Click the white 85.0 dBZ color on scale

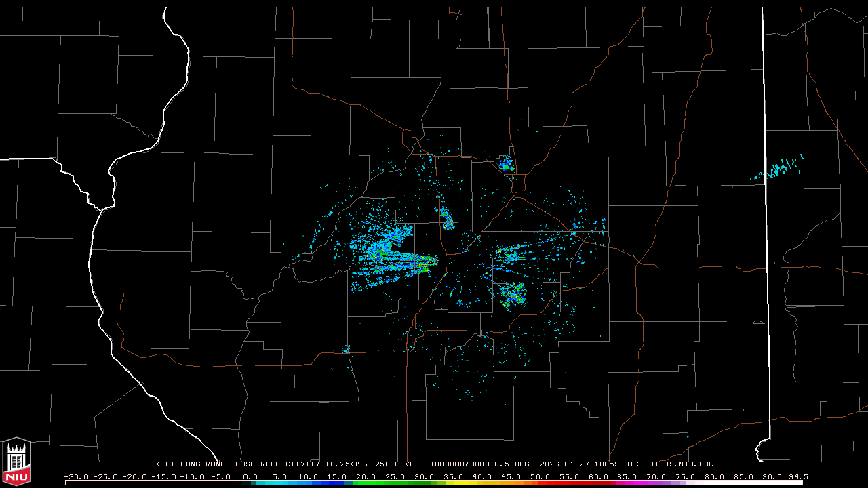point(743,483)
